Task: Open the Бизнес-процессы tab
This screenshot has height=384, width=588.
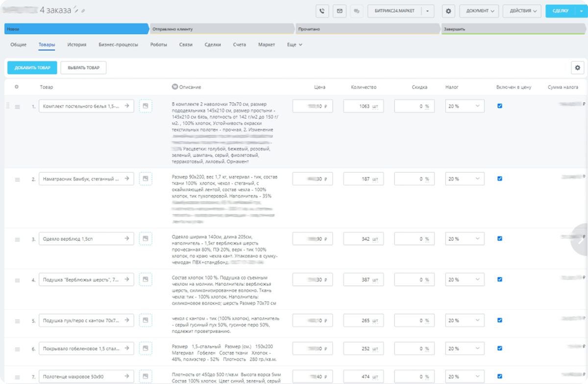Action: [x=118, y=45]
